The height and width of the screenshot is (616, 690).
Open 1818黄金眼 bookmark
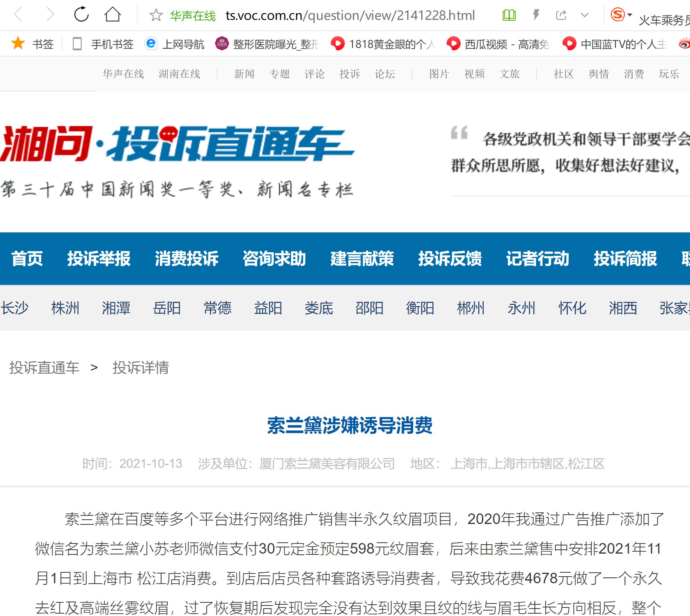tap(383, 44)
